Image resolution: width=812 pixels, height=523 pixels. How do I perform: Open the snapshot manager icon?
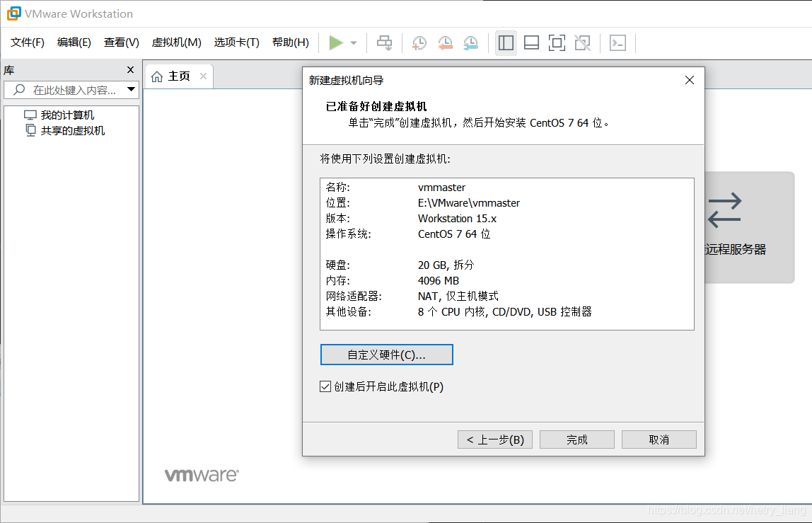pyautogui.click(x=471, y=42)
